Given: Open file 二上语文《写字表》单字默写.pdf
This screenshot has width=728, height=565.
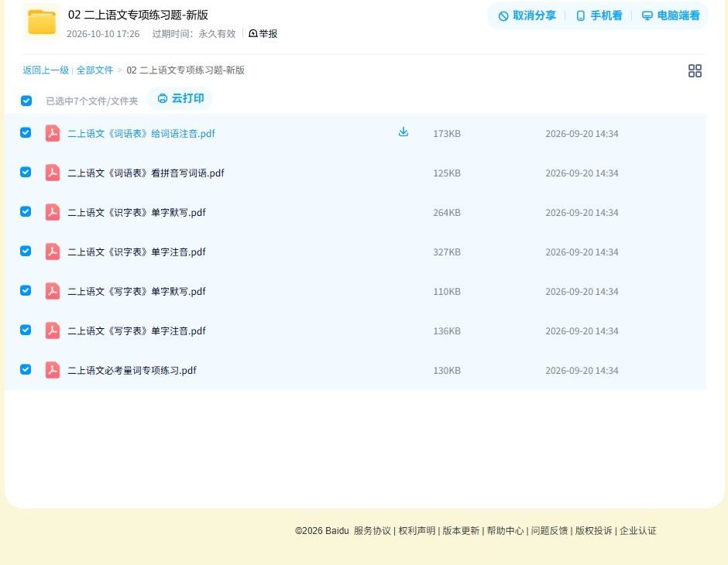Looking at the screenshot, I should point(136,291).
